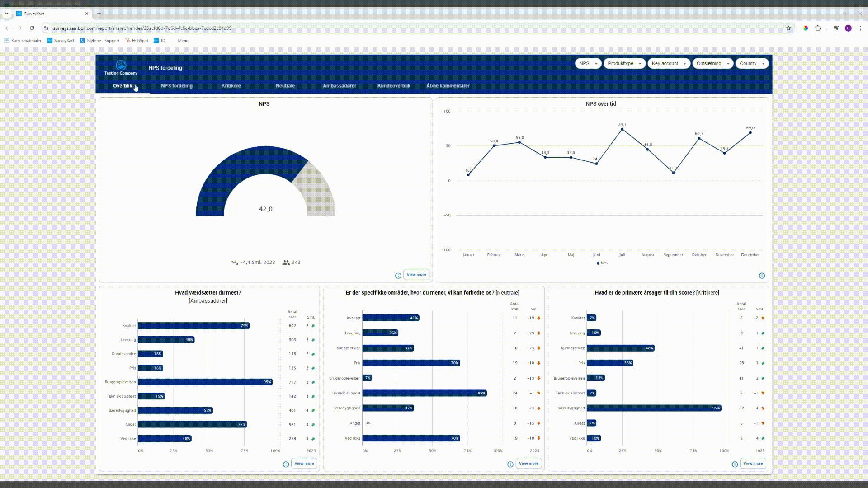
Task: Open the colorful extension icon in toolbar
Action: (x=805, y=28)
